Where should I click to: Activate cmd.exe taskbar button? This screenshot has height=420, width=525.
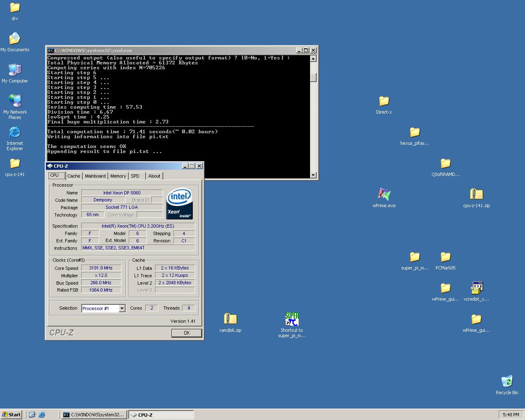click(94, 415)
